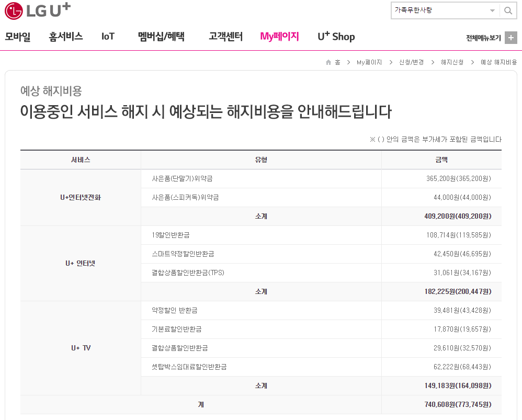This screenshot has width=522, height=420.
Task: Click the 예상 해지비용 breadcrumb item
Action: 498,62
